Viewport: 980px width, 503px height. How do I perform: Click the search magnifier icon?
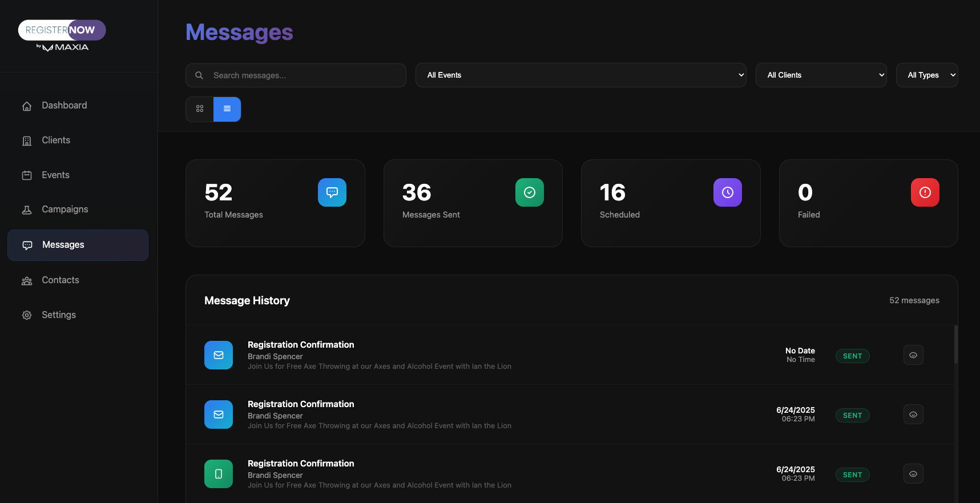(199, 75)
